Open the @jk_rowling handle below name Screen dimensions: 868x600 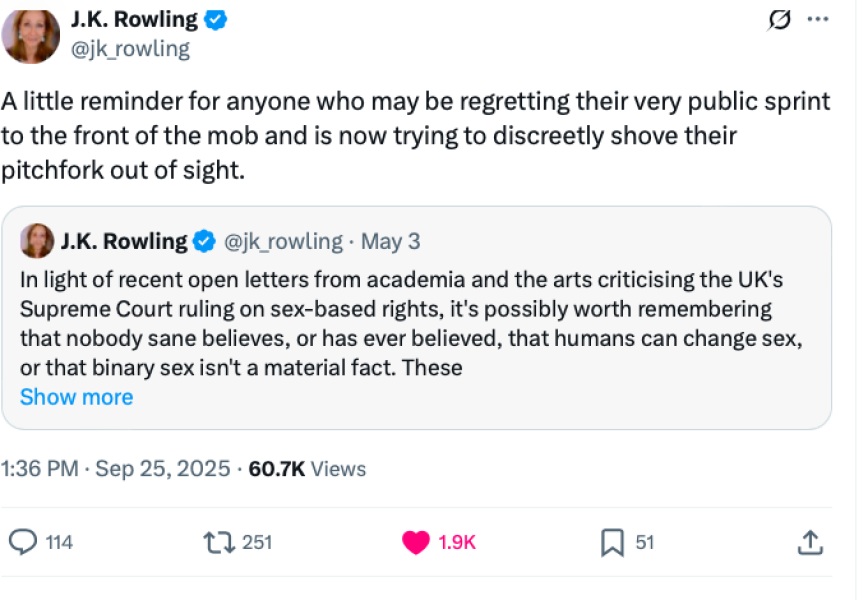coord(130,48)
